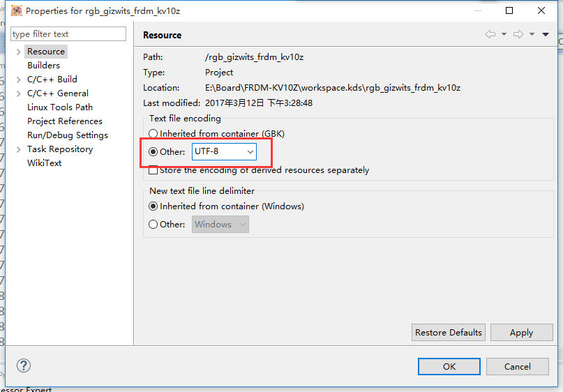
Task: Select Task Repository page
Action: [60, 149]
